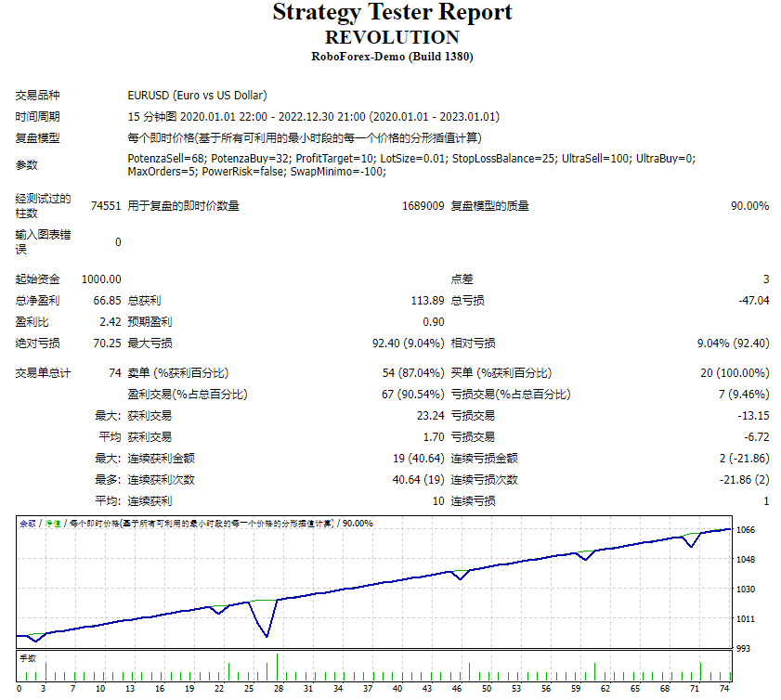
Task: Click gross profit value '113.89'
Action: click(x=427, y=300)
